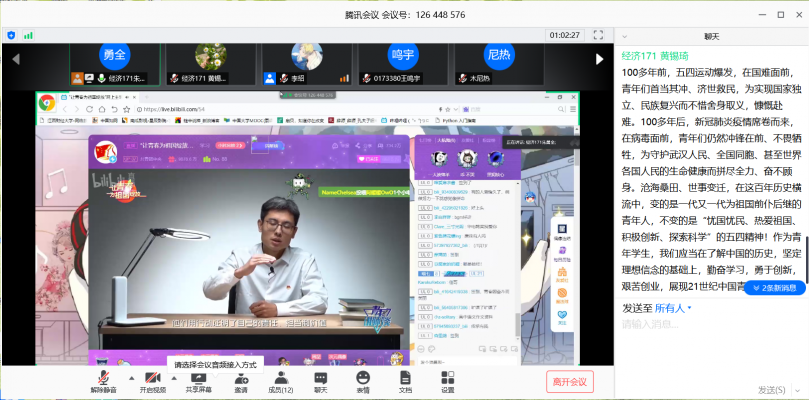Screen dimensions: 809x400
Task: Select 经济171 黄锡 participant with flower avatar
Action: 211,64
